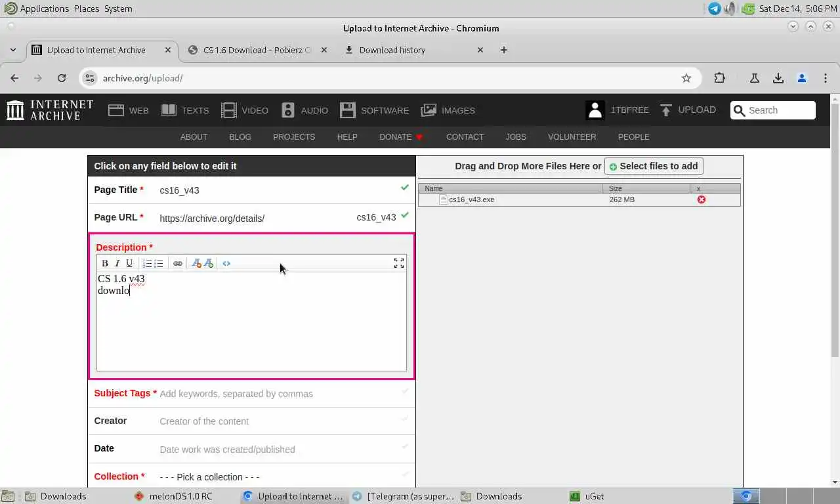Open the DONATE link
Screen dimensions: 840x504
point(401,137)
